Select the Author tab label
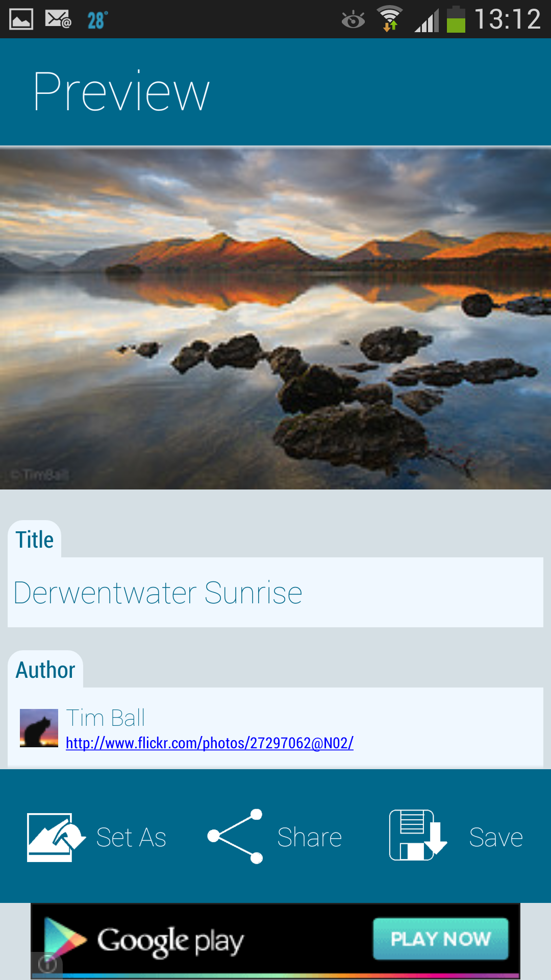Image resolution: width=551 pixels, height=980 pixels. (45, 670)
